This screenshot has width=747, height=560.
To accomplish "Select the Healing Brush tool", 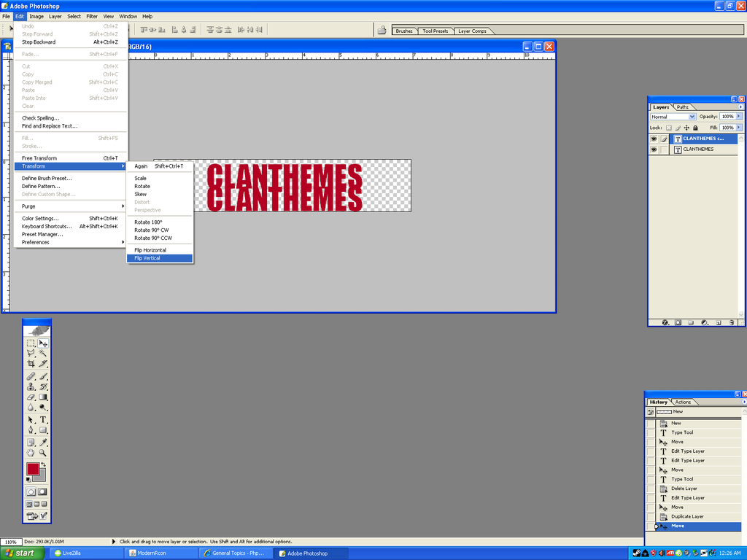I will [x=31, y=376].
